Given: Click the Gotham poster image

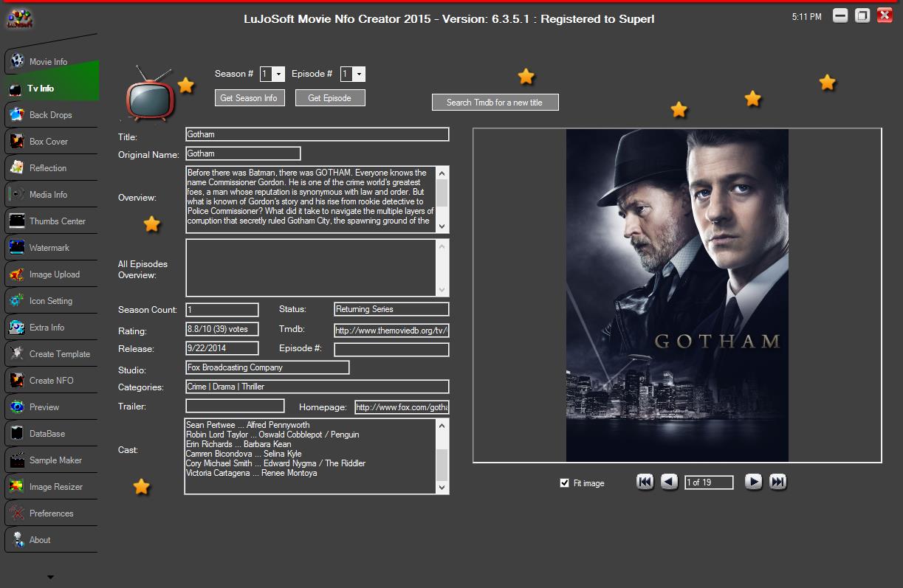Looking at the screenshot, I should (677, 295).
